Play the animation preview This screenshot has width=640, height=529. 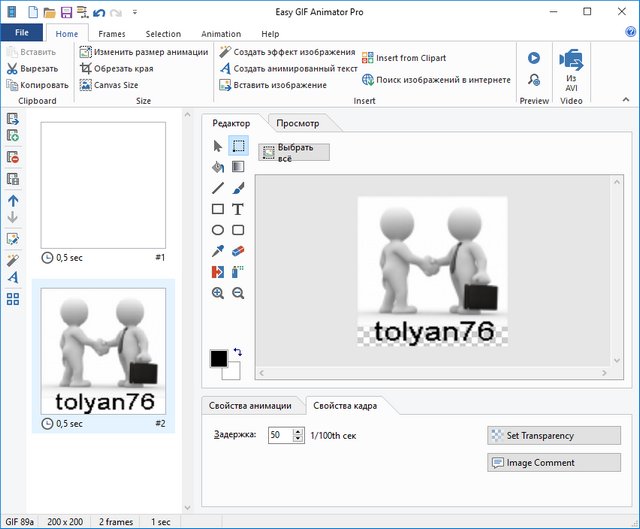[x=534, y=58]
